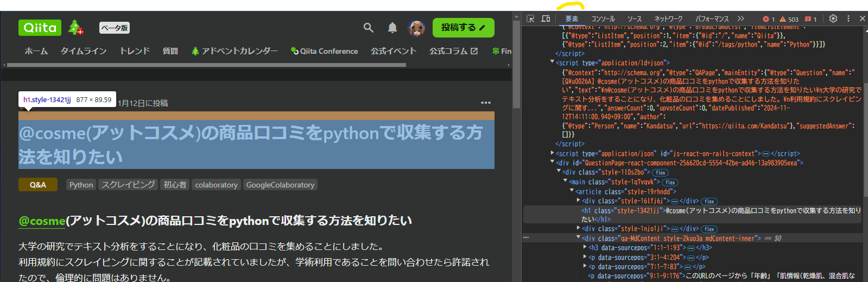868x282 pixels.
Task: Click the Christmas tree icon beside logo
Action: 76,27
